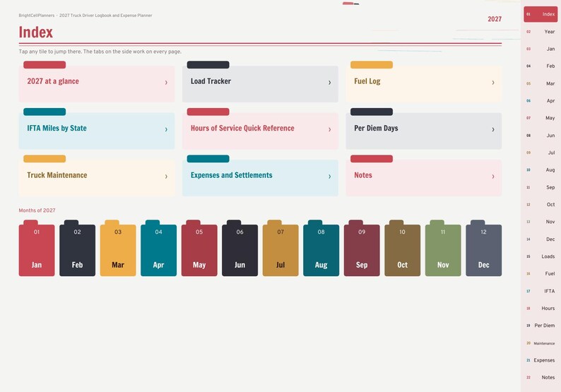Select the Hours side tab
The width and height of the screenshot is (561, 392).
coord(541,309)
